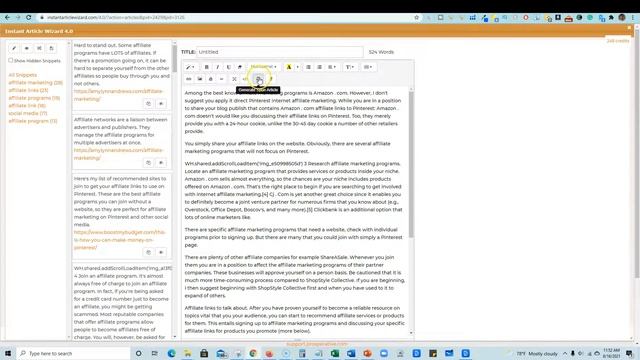Open Excel from the taskbar
640x360 pixels.
(x=335, y=353)
